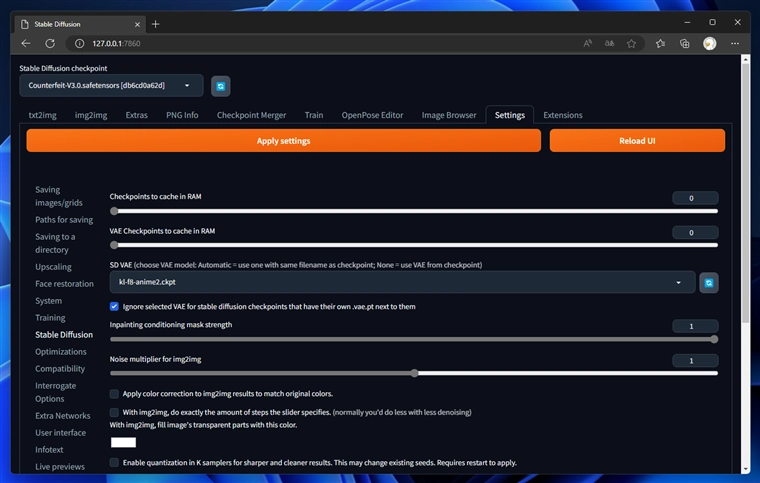This screenshot has height=483, width=760.
Task: Toggle Ignore selected VAE checkbox
Action: [114, 306]
